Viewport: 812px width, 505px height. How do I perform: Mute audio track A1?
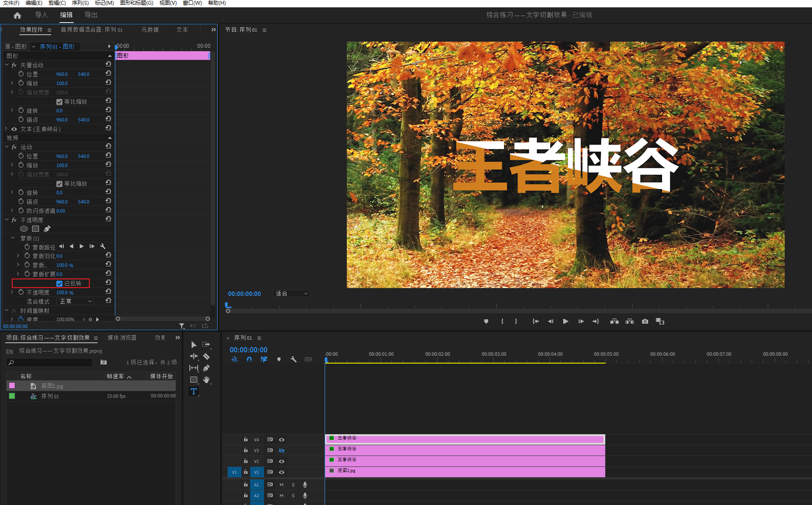tap(281, 485)
